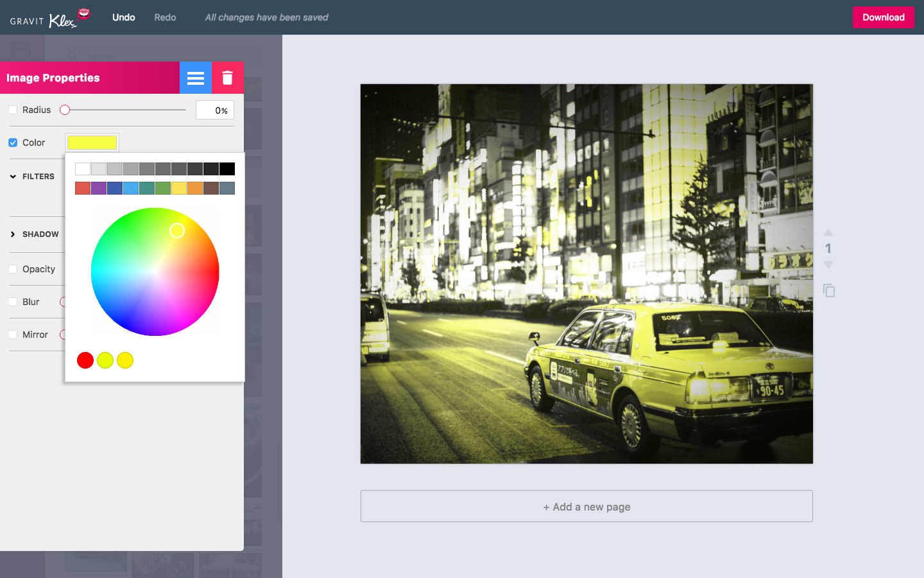This screenshot has height=578, width=924.
Task: Click Undo in the top bar
Action: (124, 17)
